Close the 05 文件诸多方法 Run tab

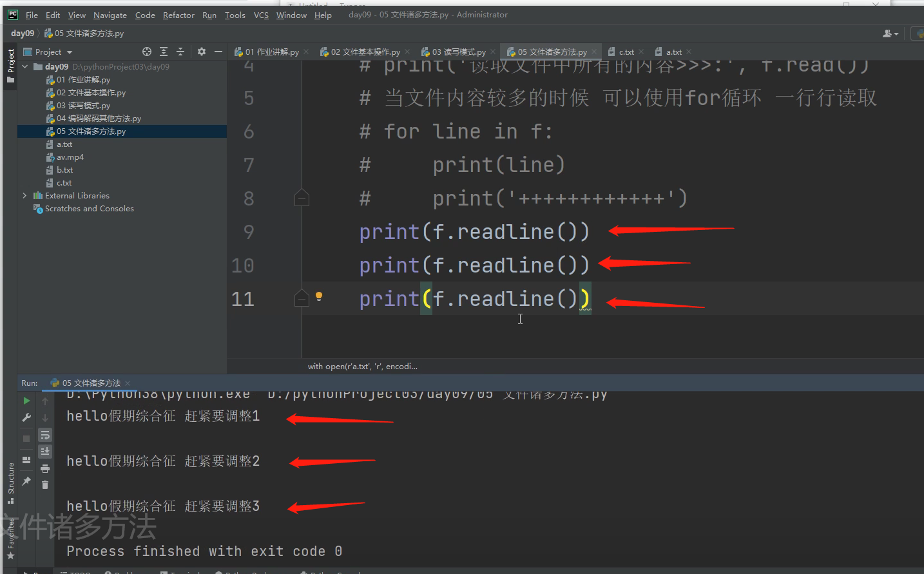(x=128, y=383)
